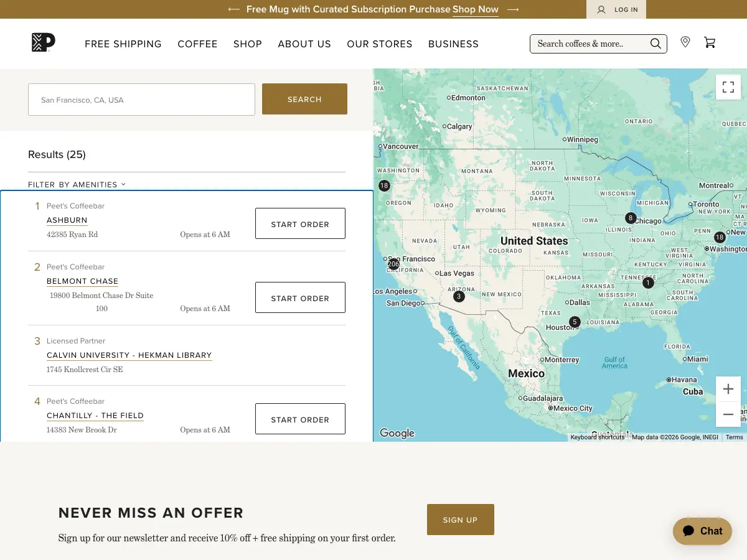747x560 pixels.
Task: Zoom out on the map
Action: 728,414
